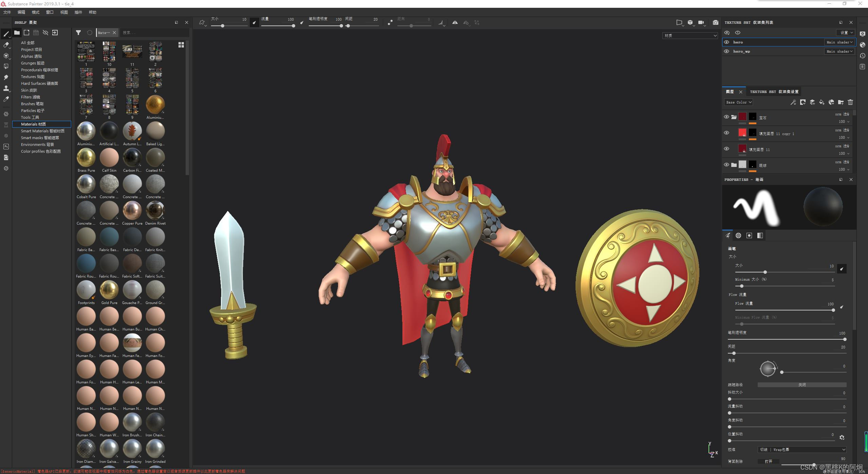Click the 关闭 follow-path button
This screenshot has height=474, width=868.
(x=801, y=385)
